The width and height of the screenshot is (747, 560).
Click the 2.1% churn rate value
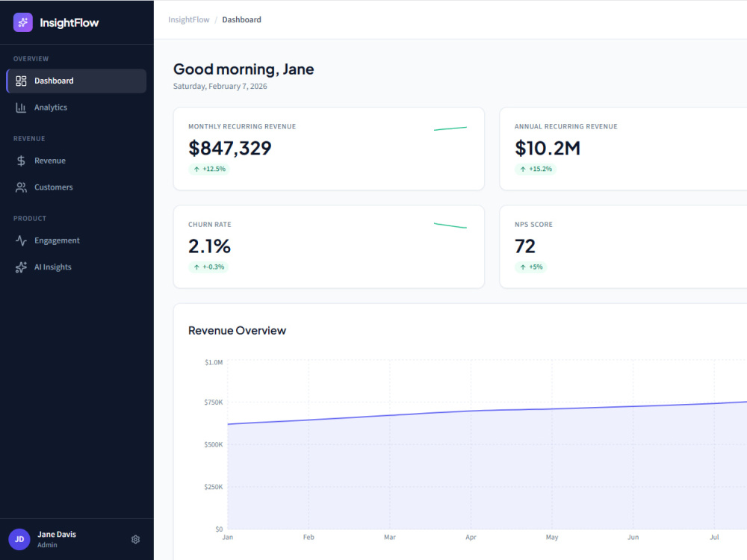(209, 246)
